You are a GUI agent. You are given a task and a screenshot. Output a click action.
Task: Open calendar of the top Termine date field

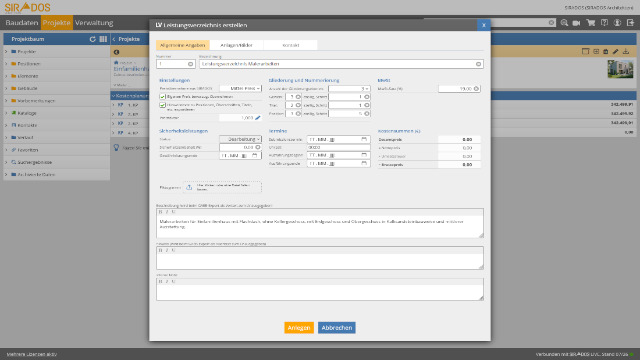click(x=364, y=139)
